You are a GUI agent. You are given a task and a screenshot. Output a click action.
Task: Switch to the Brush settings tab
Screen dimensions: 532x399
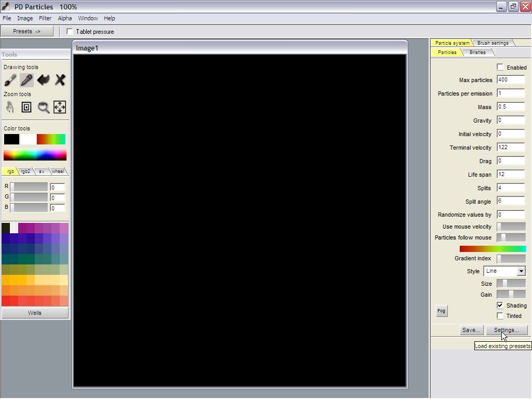point(493,43)
